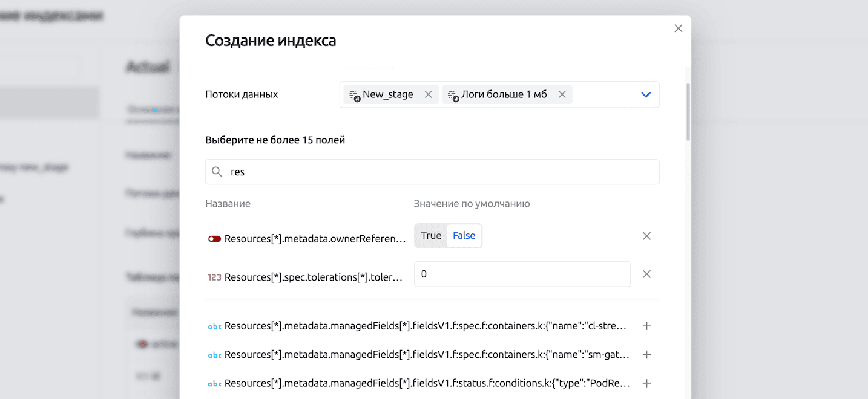Image resolution: width=868 pixels, height=399 pixels.
Task: Remove the New_stage data stream chip
Action: click(428, 95)
